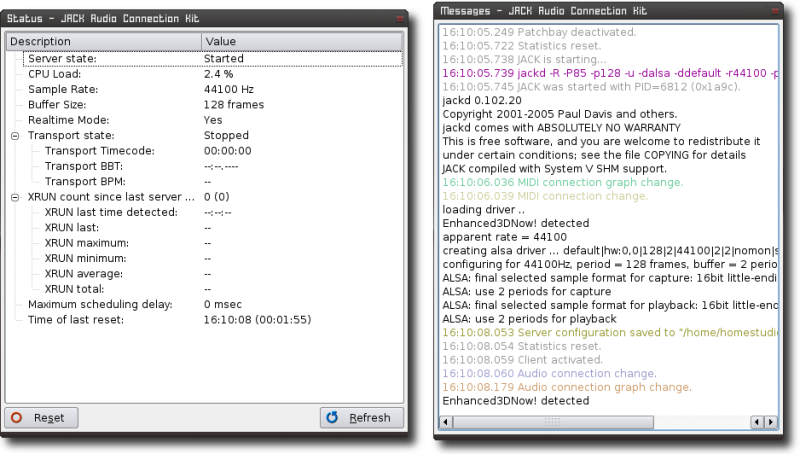Image resolution: width=800 pixels, height=454 pixels.
Task: Click second-to-last left arrow of Messages scrollbar
Action: [758, 422]
